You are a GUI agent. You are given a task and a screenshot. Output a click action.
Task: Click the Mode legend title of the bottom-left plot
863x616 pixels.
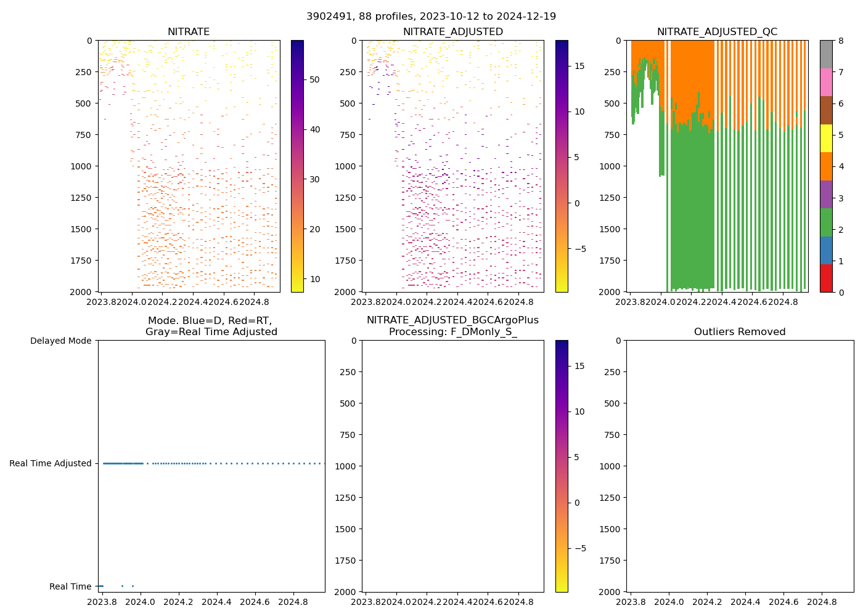(211, 326)
